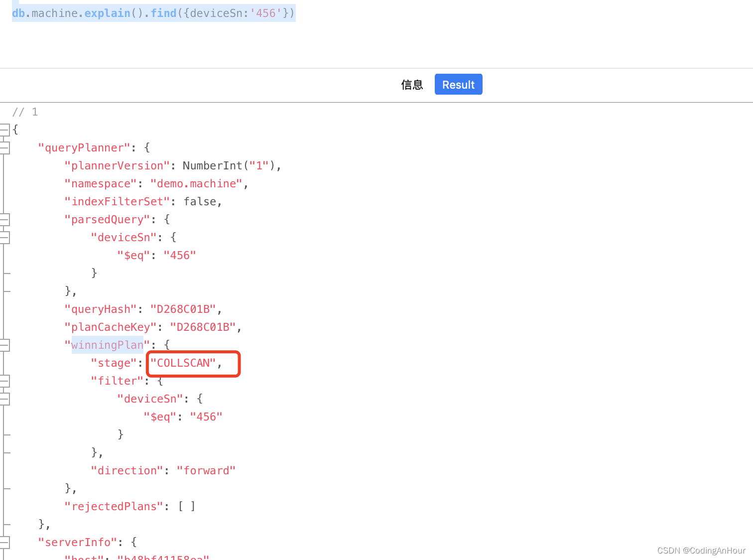Switch to the 信息 tab
753x560 pixels.
(x=412, y=85)
